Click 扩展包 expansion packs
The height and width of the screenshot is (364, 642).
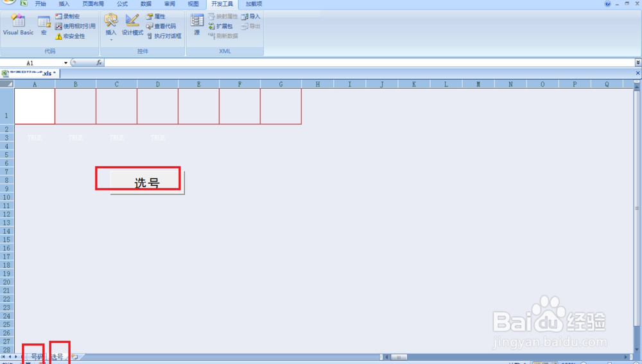220,26
